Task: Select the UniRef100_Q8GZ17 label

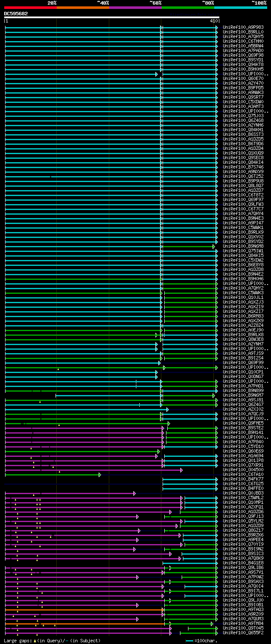Action: (x=244, y=530)
